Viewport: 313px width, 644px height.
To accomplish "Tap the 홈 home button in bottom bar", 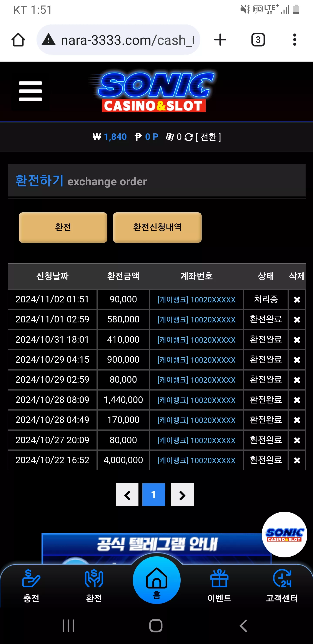I will pyautogui.click(x=157, y=580).
